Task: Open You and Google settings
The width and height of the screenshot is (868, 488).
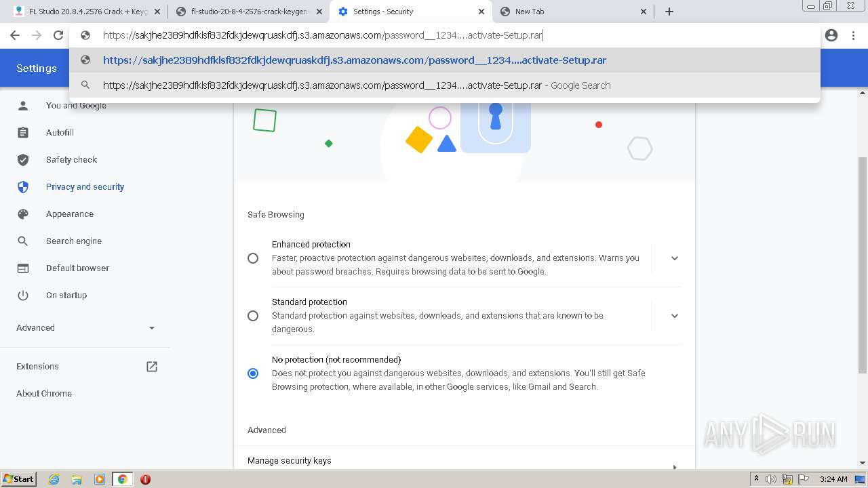Action: (x=76, y=106)
